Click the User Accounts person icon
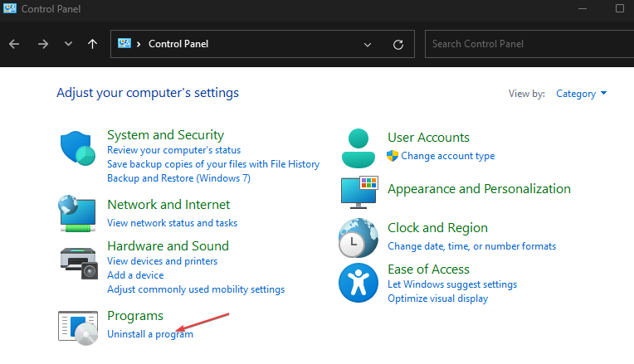634x364 pixels. click(358, 148)
